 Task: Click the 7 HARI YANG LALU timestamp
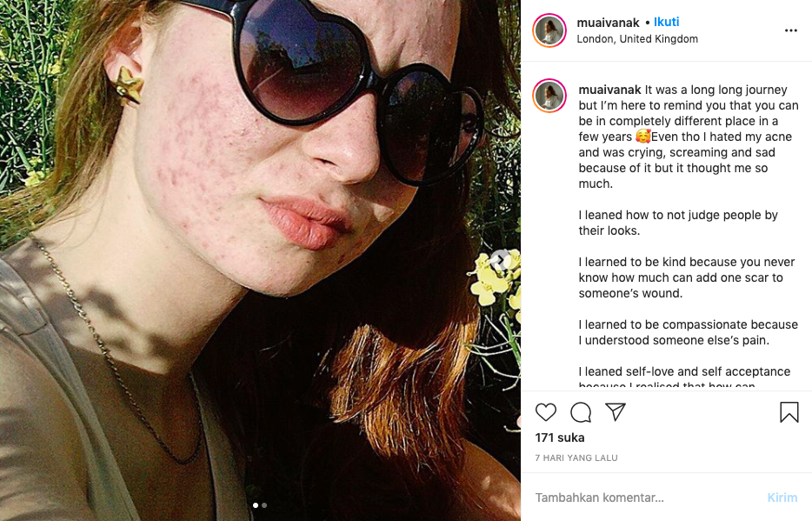(576, 458)
